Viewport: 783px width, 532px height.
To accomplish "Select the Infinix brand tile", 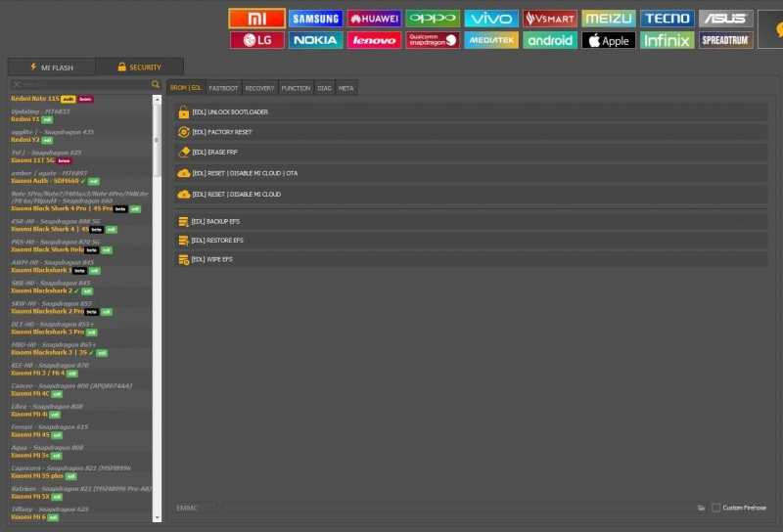I will point(668,40).
